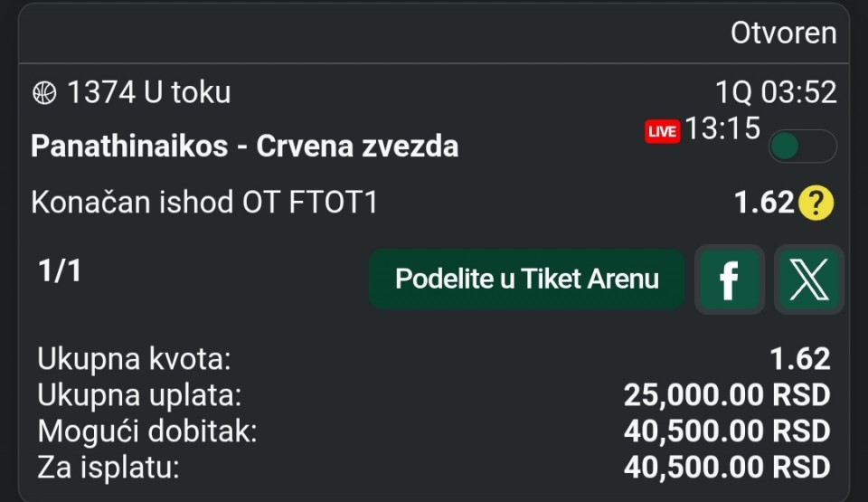The image size is (868, 502).
Task: Click the 1Q 03:52 game clock
Action: (x=775, y=92)
